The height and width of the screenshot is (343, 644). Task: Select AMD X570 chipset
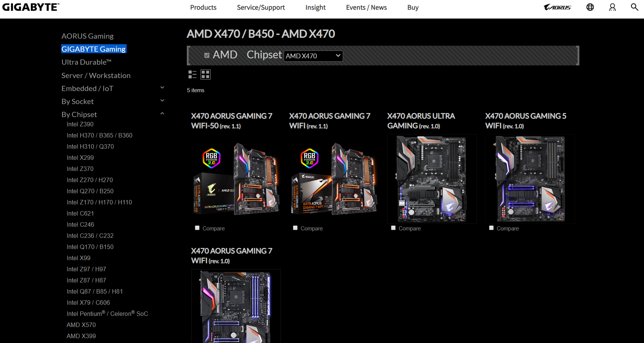coord(81,325)
